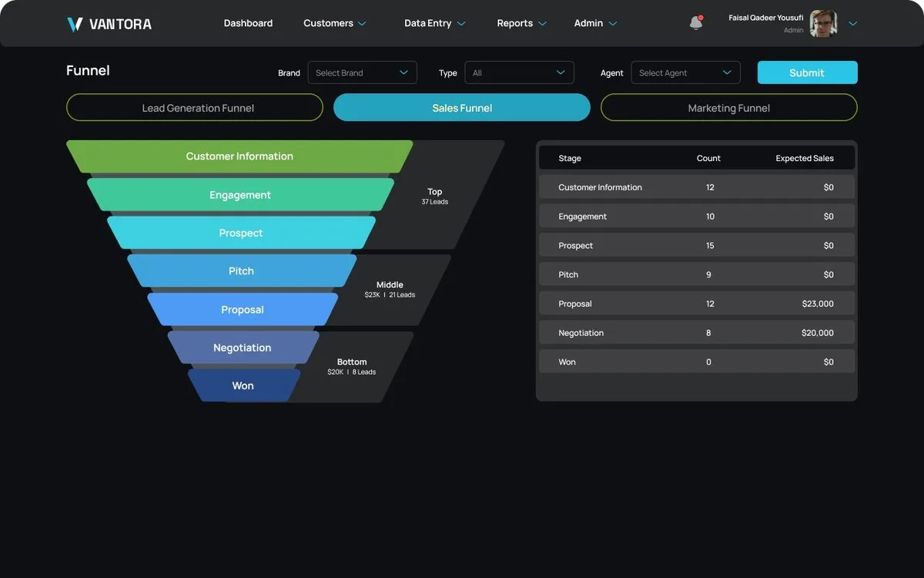Expand the Data Entry chevron arrow
The image size is (924, 578).
[461, 24]
